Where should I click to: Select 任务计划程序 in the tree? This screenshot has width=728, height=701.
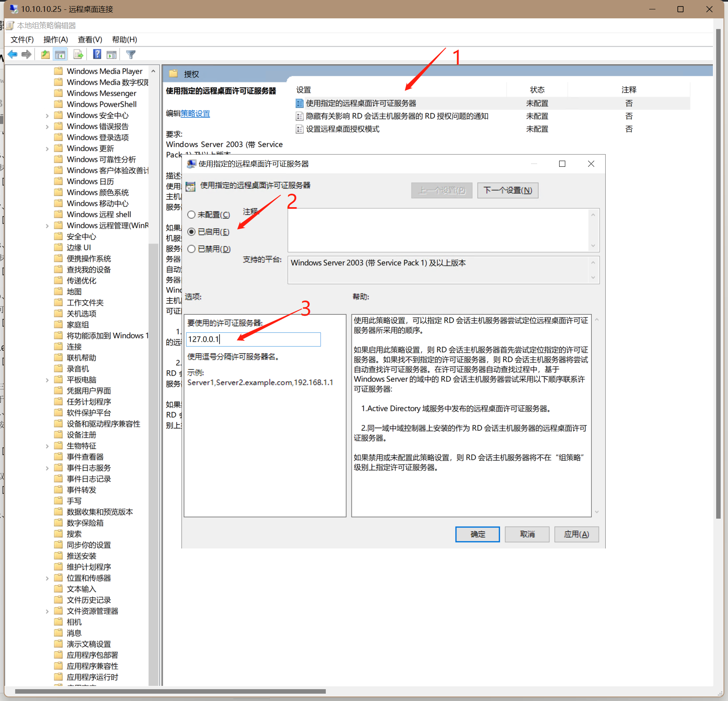tap(89, 402)
